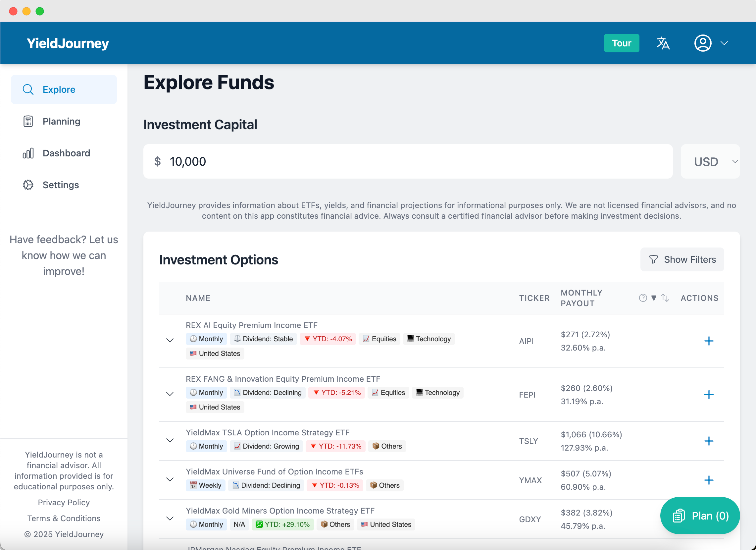Start the Tour
756x550 pixels.
[x=621, y=43]
